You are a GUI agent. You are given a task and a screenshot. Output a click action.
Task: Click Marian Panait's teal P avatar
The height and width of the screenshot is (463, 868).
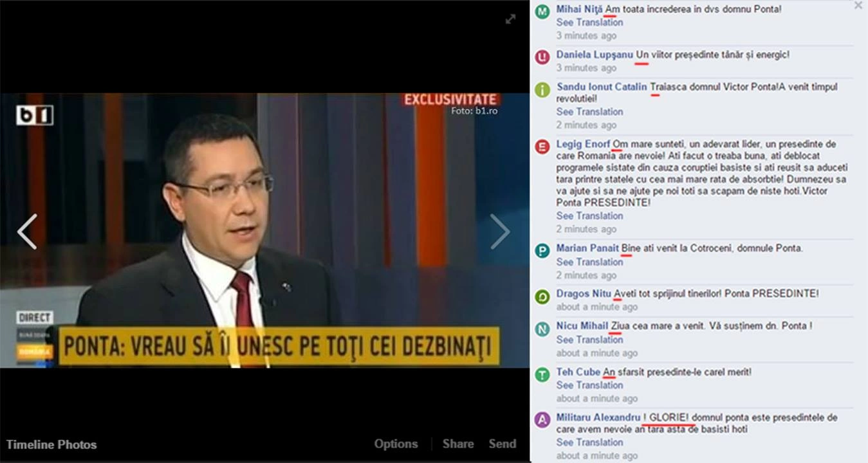542,251
